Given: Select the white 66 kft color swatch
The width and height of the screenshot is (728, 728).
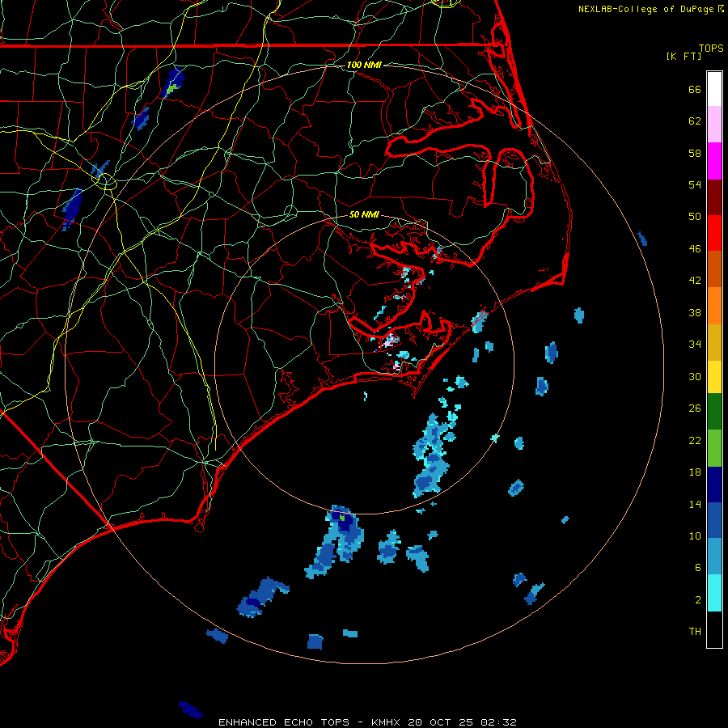Looking at the screenshot, I should [714, 89].
